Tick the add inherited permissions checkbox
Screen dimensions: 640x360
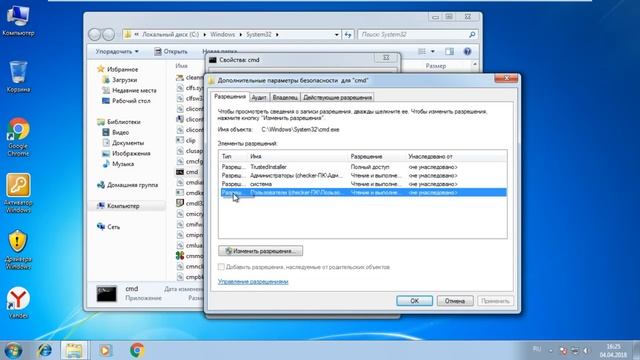click(x=221, y=267)
